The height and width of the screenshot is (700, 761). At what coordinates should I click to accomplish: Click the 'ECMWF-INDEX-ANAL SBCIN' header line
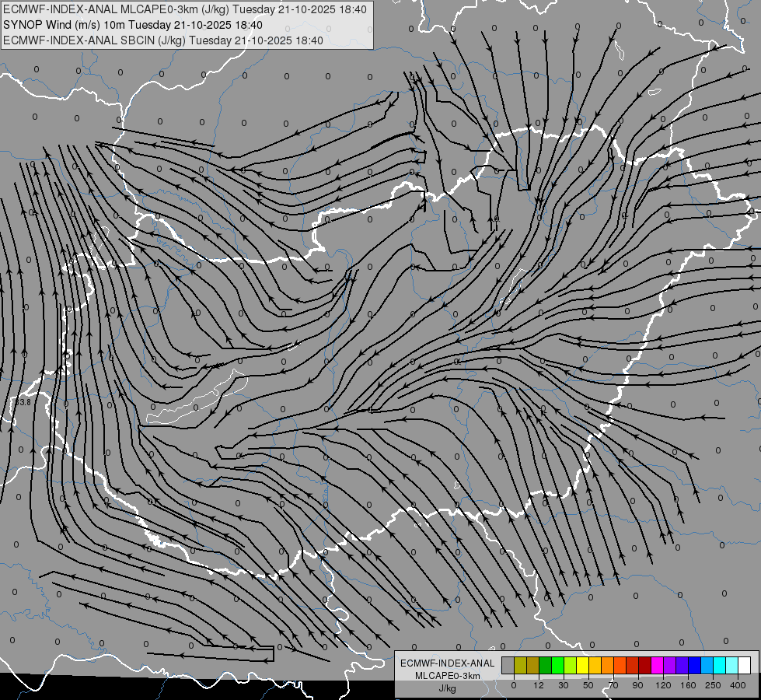[x=163, y=40]
